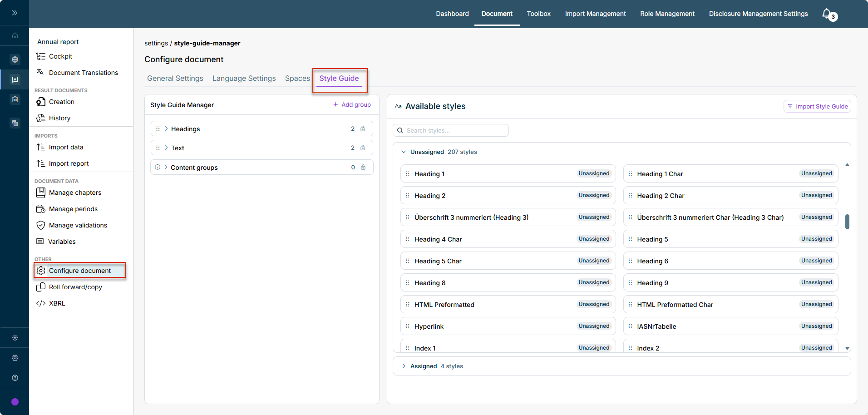Open Role Management in top menu
Screen dimensions: 868x415
pos(667,14)
